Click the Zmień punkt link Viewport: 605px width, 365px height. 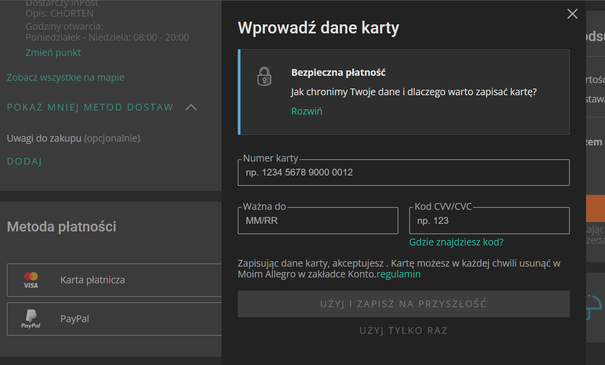click(53, 52)
